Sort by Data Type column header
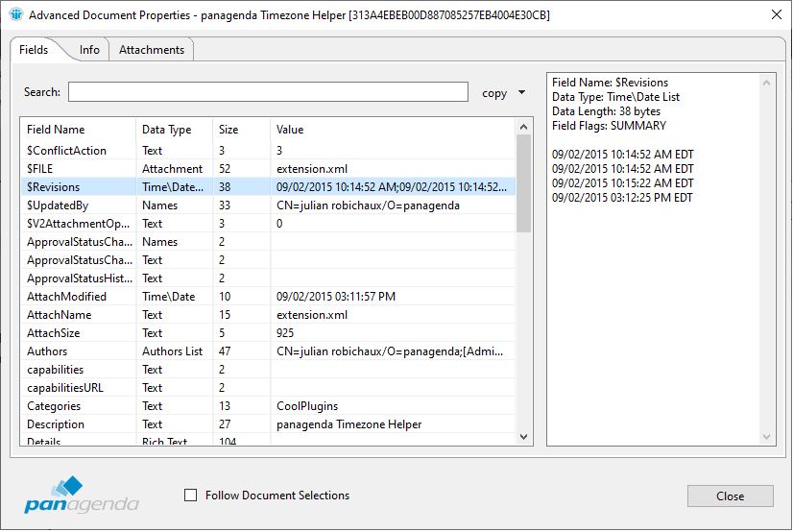This screenshot has width=793, height=532. point(175,130)
